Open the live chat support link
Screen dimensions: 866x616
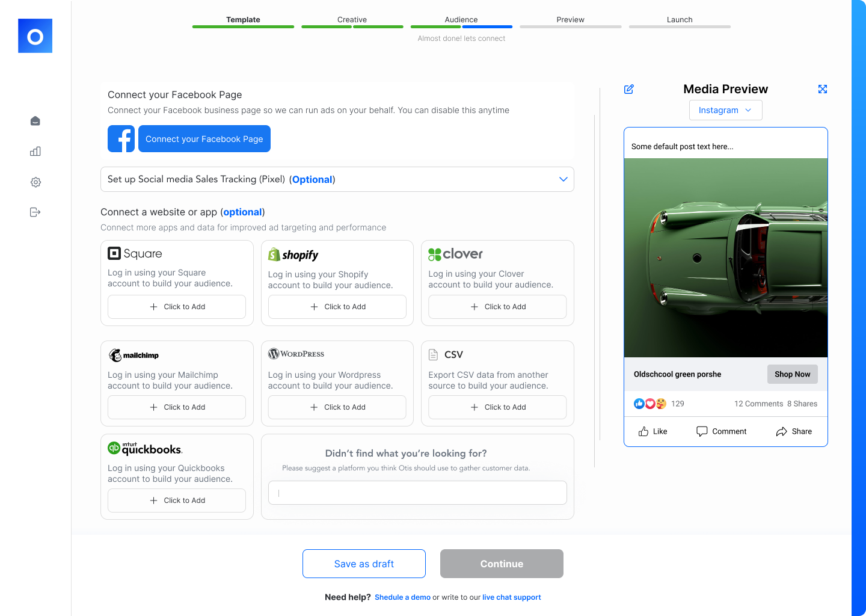(x=511, y=597)
